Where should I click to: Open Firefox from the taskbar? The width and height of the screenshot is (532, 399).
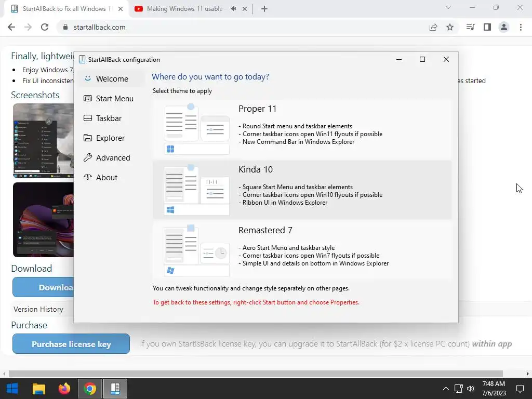[x=64, y=389]
